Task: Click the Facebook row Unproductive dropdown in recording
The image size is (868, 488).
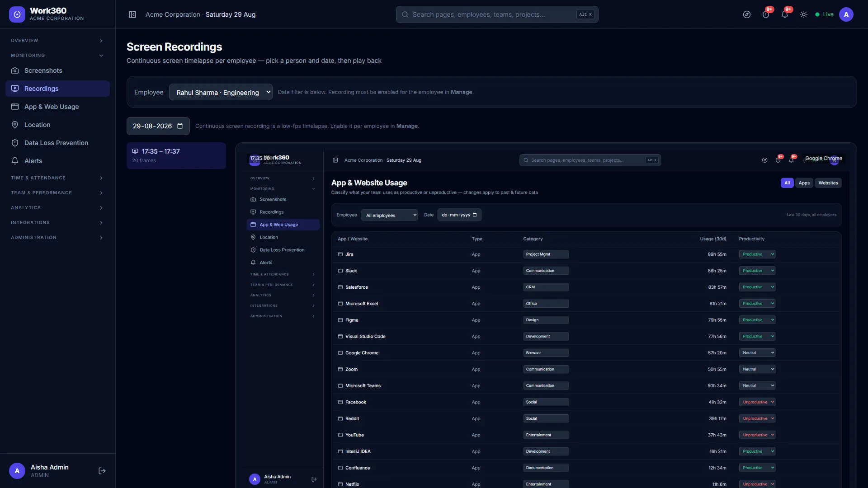Action: 757,402
